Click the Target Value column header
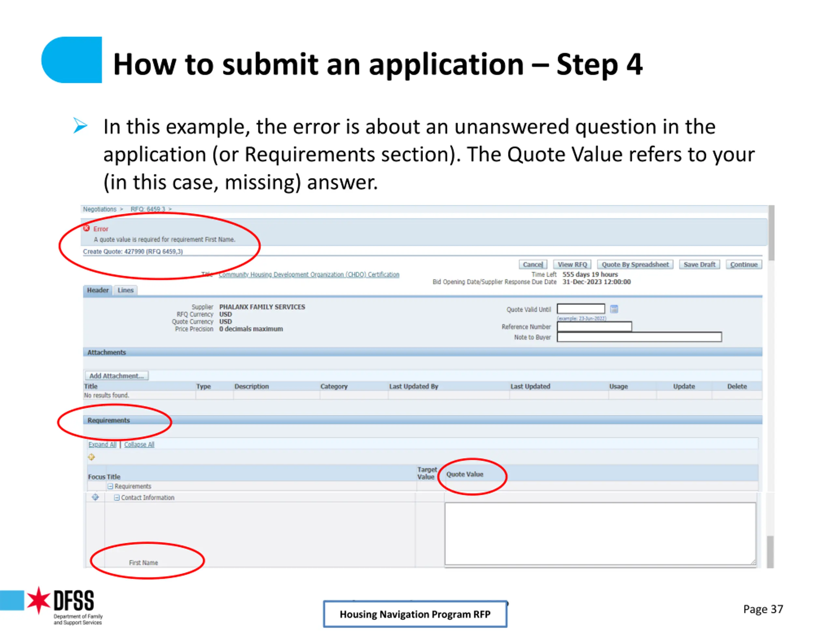834x644 pixels. (x=427, y=473)
